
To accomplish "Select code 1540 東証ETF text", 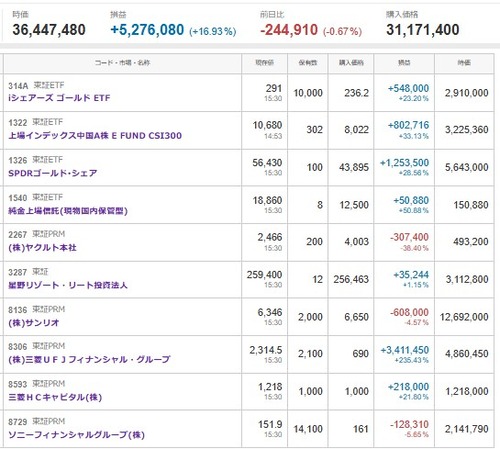I will pyautogui.click(x=35, y=198).
